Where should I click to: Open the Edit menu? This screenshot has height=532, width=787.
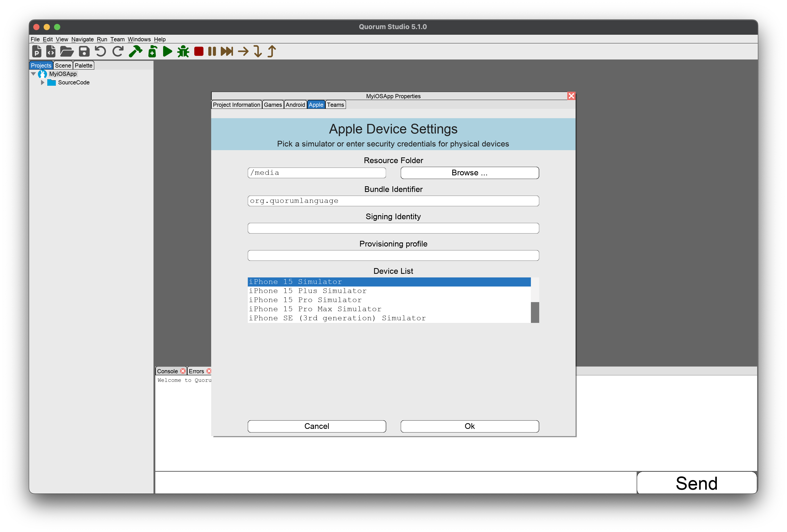(48, 39)
